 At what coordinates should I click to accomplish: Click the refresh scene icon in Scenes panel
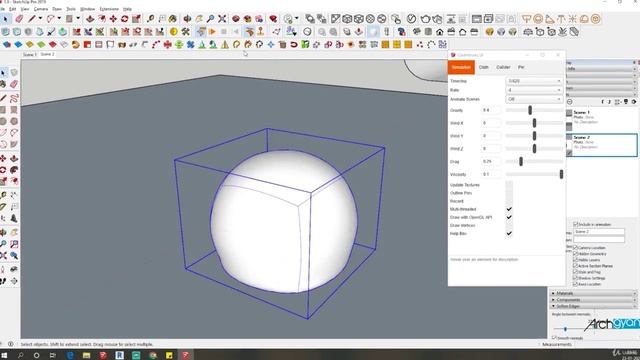(570, 102)
